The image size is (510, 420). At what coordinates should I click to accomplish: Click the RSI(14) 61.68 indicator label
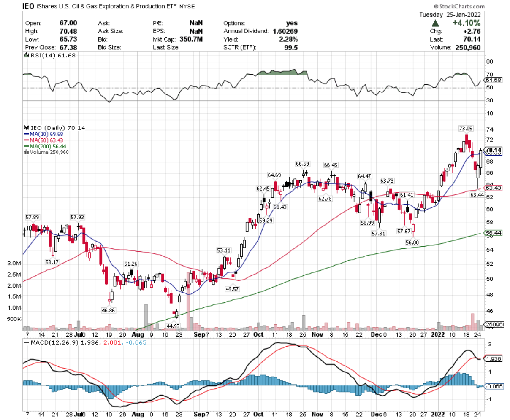pos(54,55)
